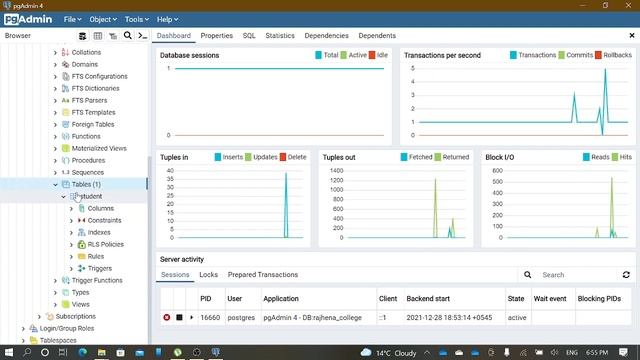Click the Updates legend green swatch
The image size is (640, 360).
(248, 157)
